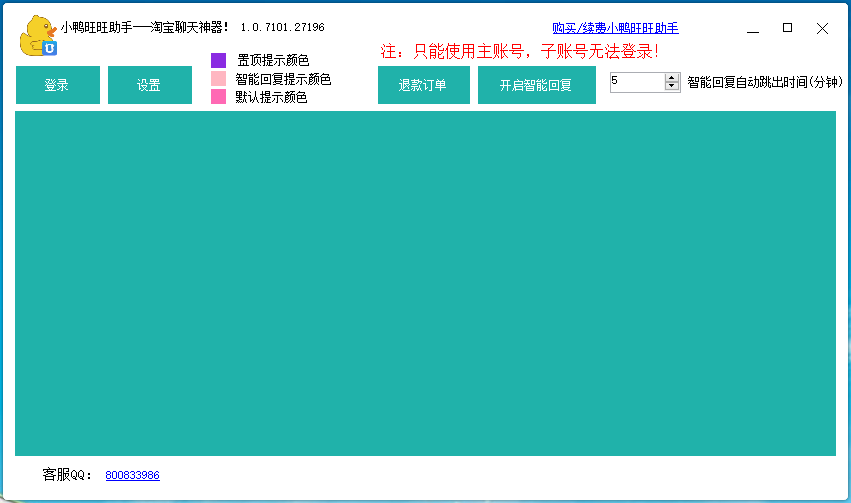
Task: Click the 小鸭旺旺助手 title text
Action: (145, 27)
